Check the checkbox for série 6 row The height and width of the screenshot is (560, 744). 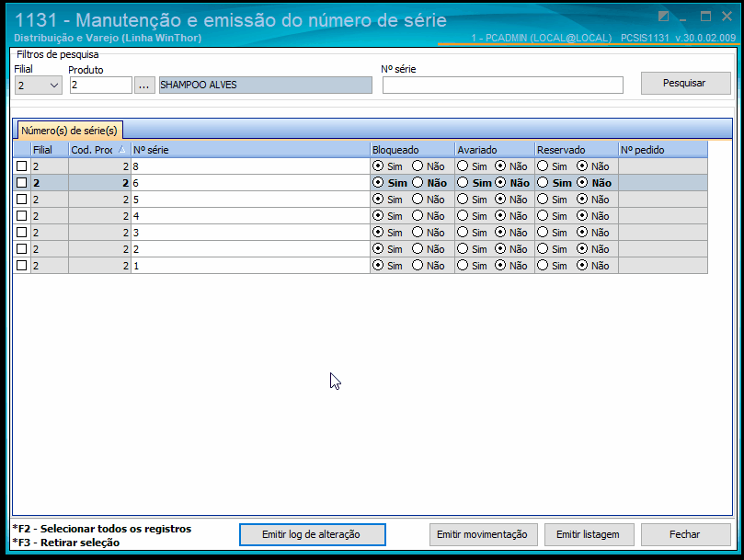pyautogui.click(x=21, y=183)
